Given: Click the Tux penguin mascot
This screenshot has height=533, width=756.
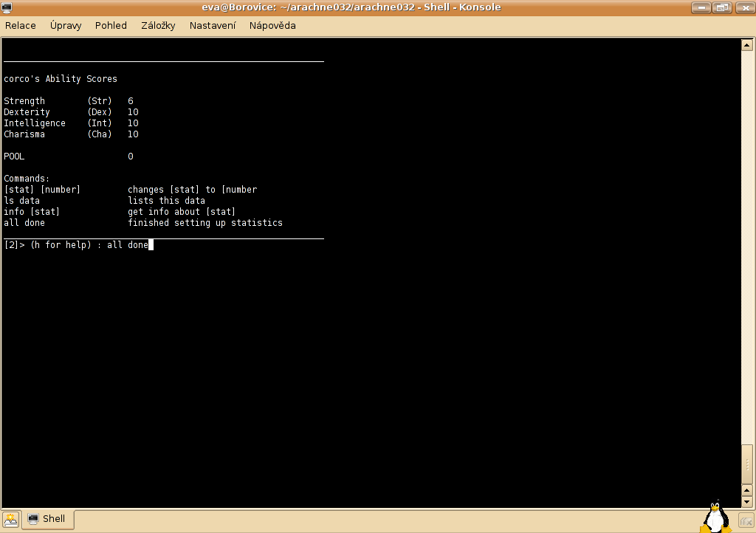Looking at the screenshot, I should click(x=714, y=517).
